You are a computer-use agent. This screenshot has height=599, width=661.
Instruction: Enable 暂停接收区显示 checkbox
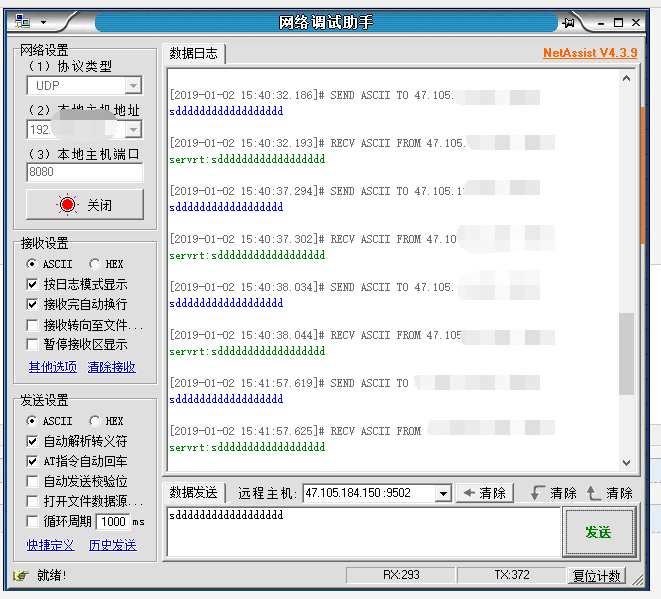click(32, 344)
